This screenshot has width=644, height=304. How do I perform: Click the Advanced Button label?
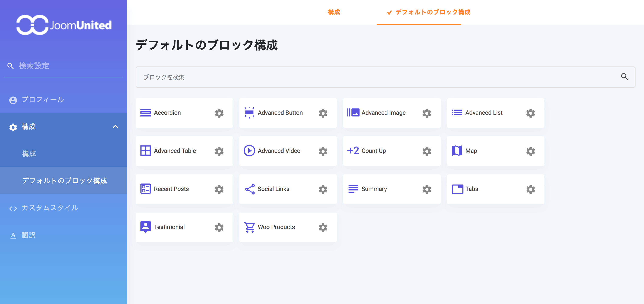click(x=280, y=113)
